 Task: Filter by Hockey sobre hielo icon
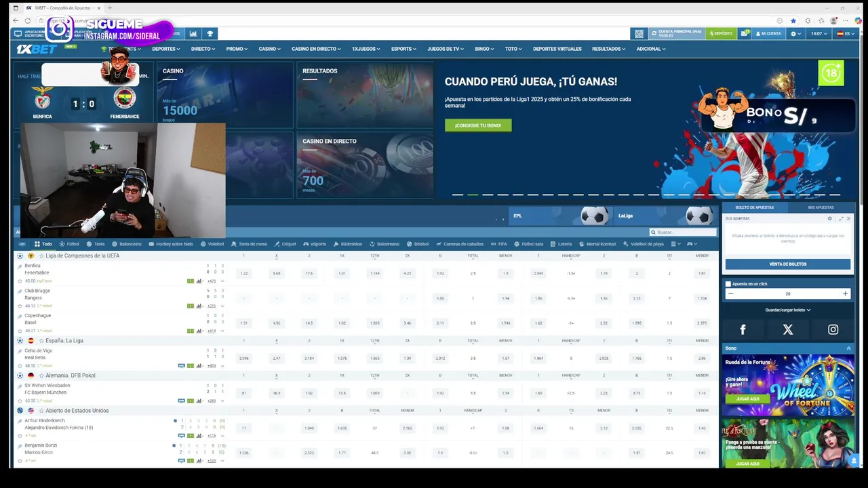[x=171, y=244]
